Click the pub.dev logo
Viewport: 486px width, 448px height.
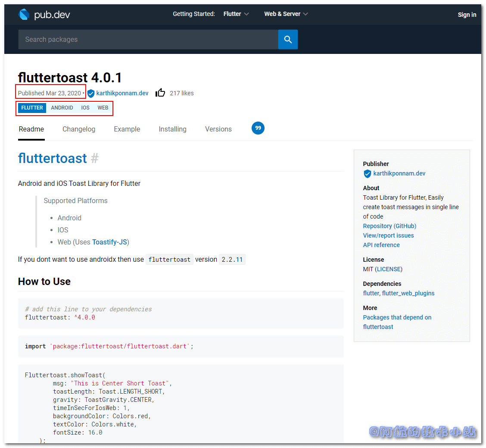tap(44, 15)
